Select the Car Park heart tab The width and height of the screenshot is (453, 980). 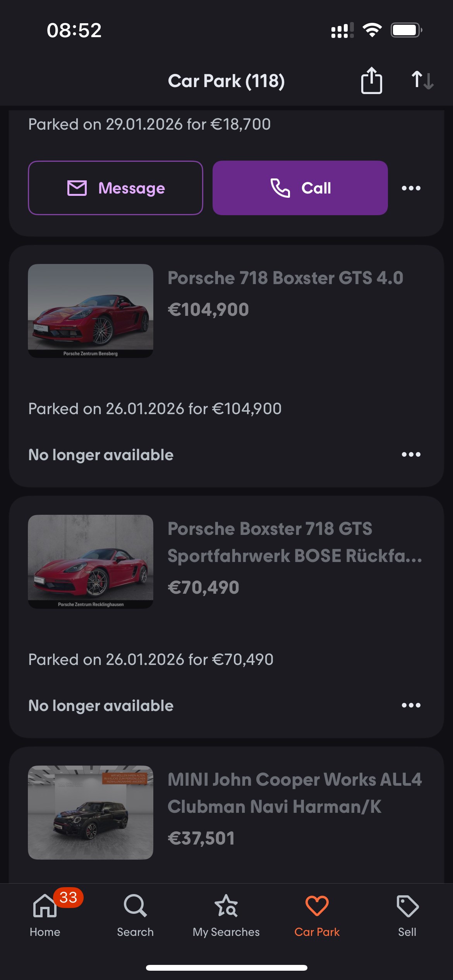(x=317, y=915)
